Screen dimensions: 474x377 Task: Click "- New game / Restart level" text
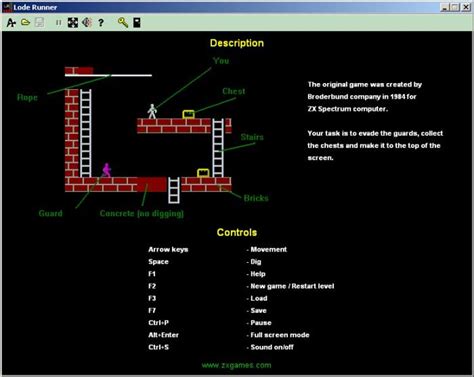(x=290, y=286)
